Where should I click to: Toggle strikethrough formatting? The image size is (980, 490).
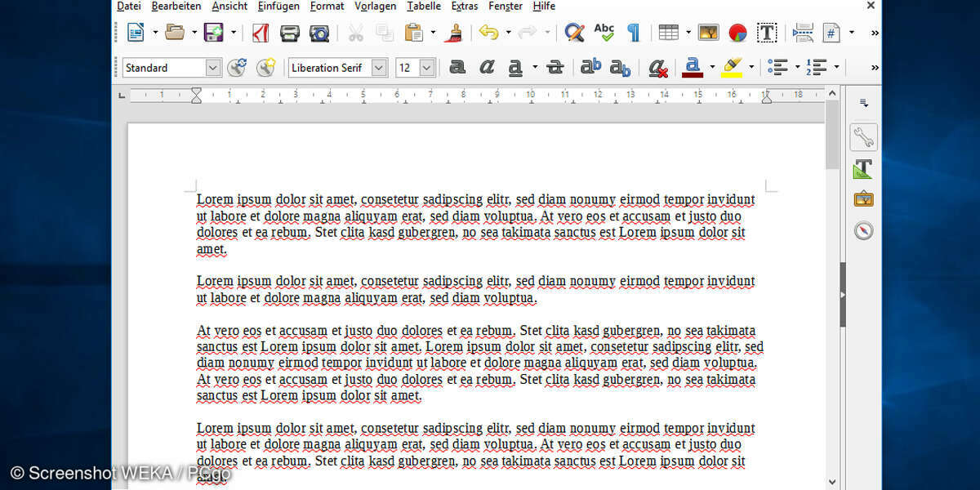555,68
